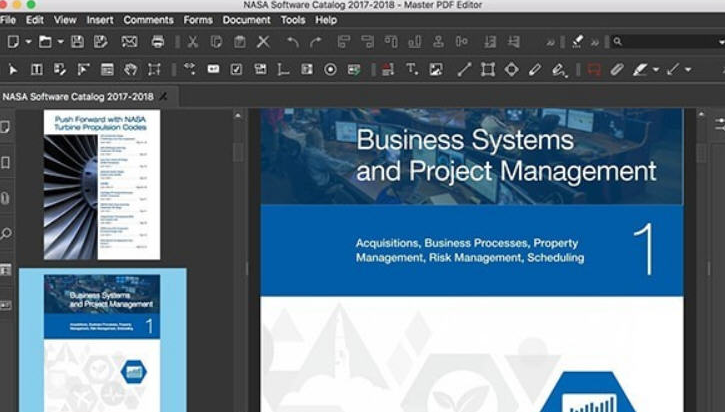
Task: Select the Hand pan tool
Action: 130,69
